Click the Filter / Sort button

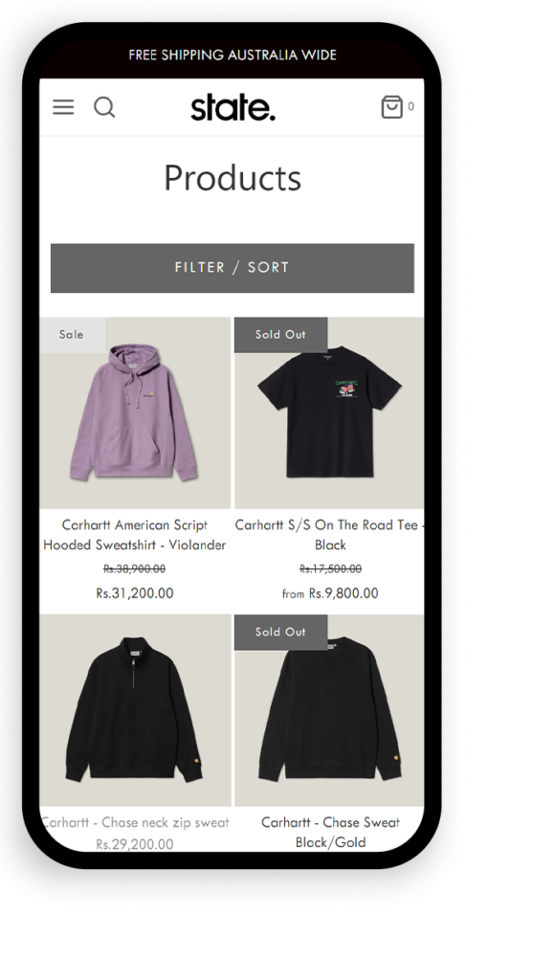(x=233, y=268)
